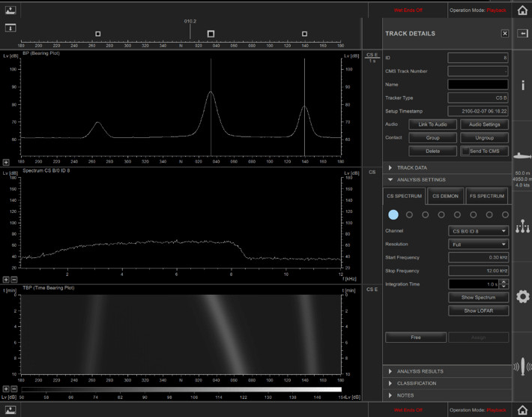
Task: Switch to the CS DEMON tab
Action: point(445,196)
